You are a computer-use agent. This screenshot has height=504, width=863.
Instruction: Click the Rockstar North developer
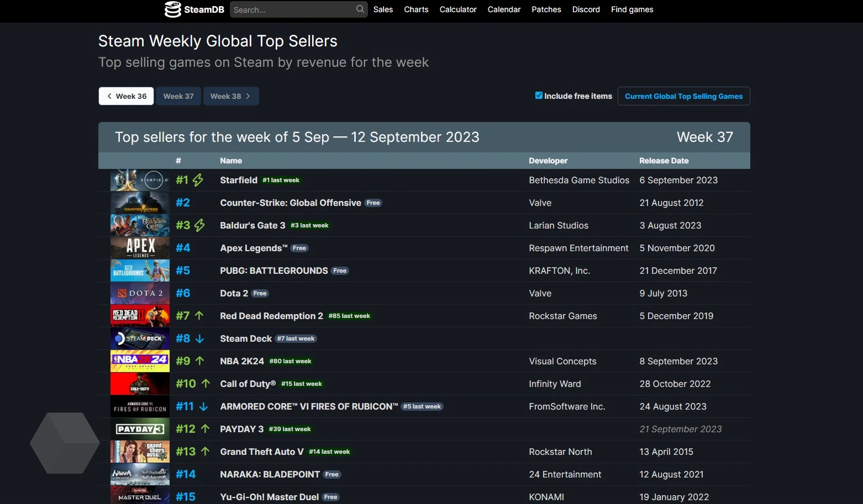click(x=560, y=452)
